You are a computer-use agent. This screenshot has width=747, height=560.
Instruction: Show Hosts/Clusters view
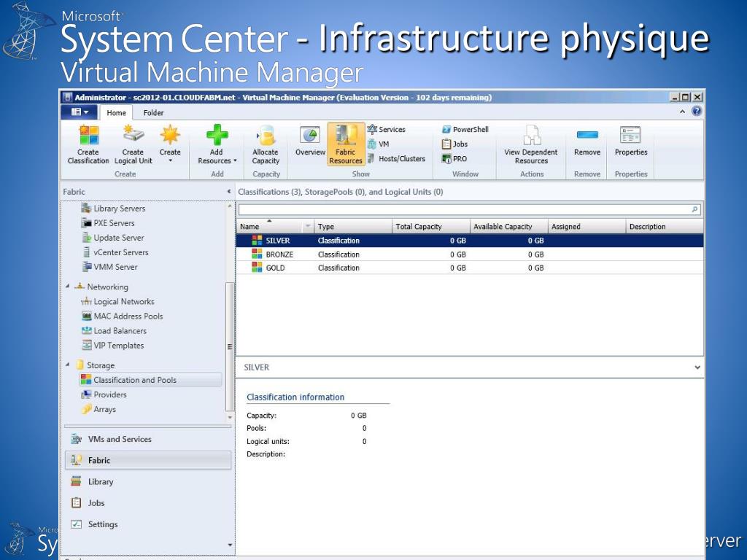(x=396, y=158)
